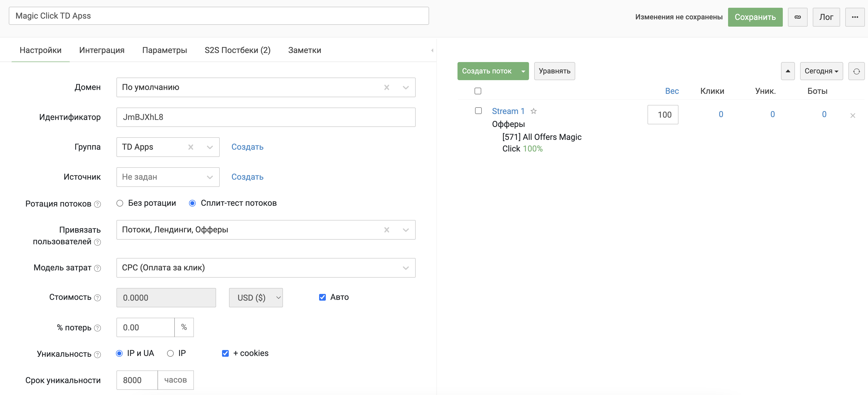Click the collapse arrow button near Сегодня
The image size is (868, 395).
click(x=787, y=71)
